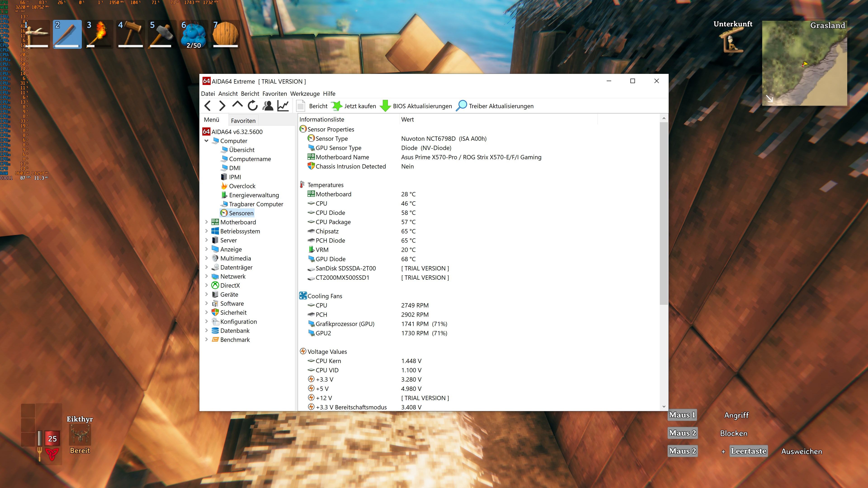Screen dimensions: 868x488
Task: Go up one level with the Up arrow
Action: (x=237, y=106)
